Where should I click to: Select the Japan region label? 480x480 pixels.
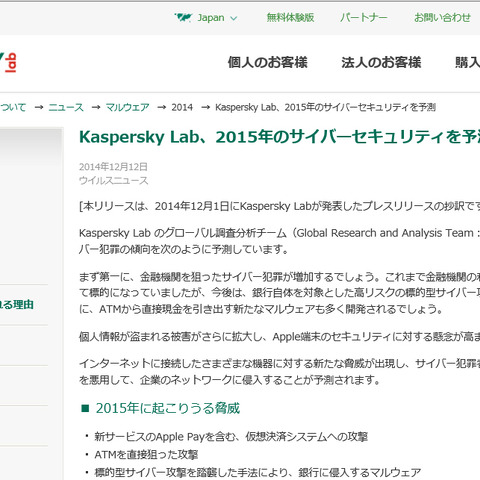click(x=211, y=18)
